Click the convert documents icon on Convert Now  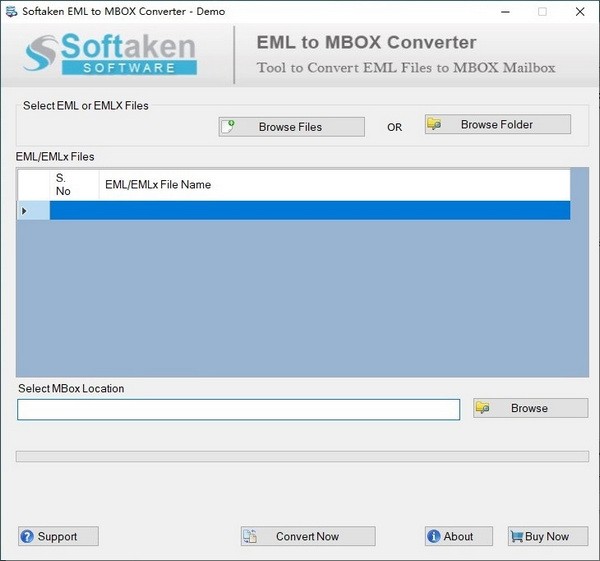[250, 536]
